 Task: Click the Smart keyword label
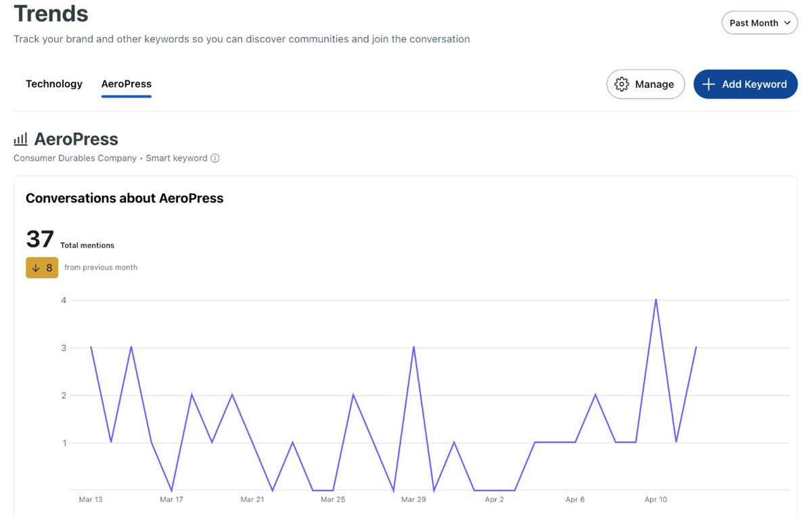[177, 158]
